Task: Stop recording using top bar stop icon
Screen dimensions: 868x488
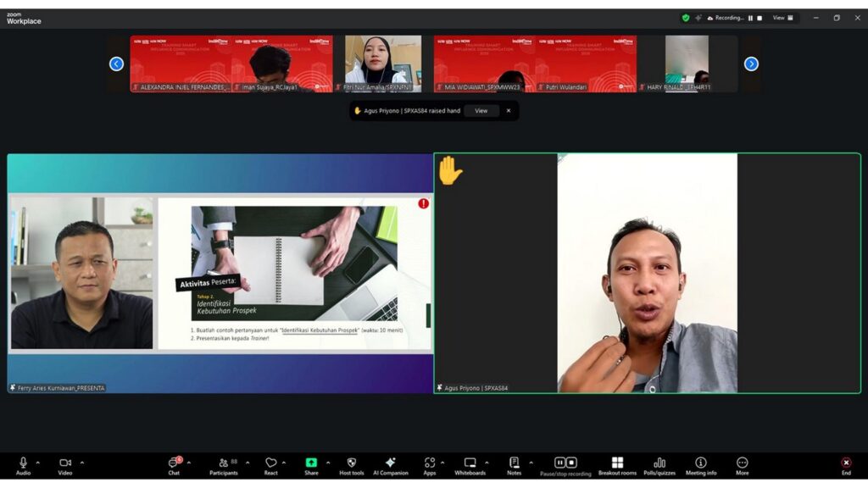Action: pyautogui.click(x=759, y=18)
